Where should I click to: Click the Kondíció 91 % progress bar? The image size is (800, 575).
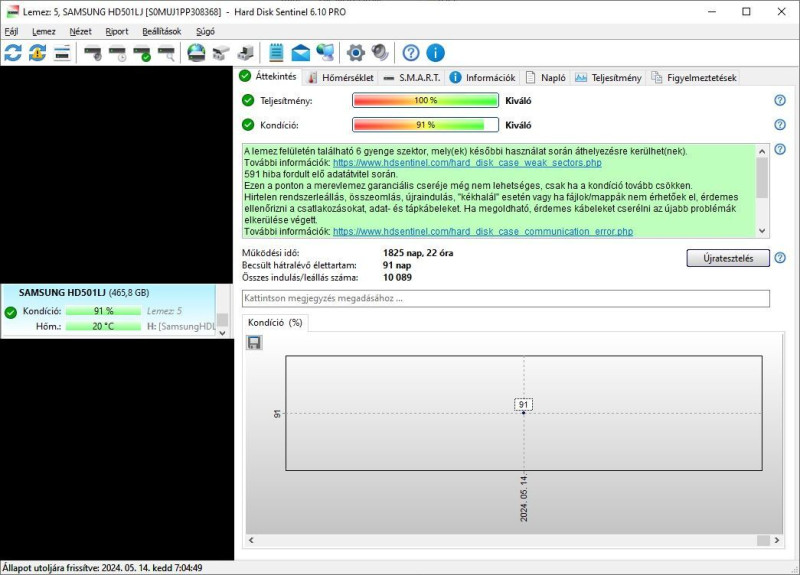(x=426, y=125)
